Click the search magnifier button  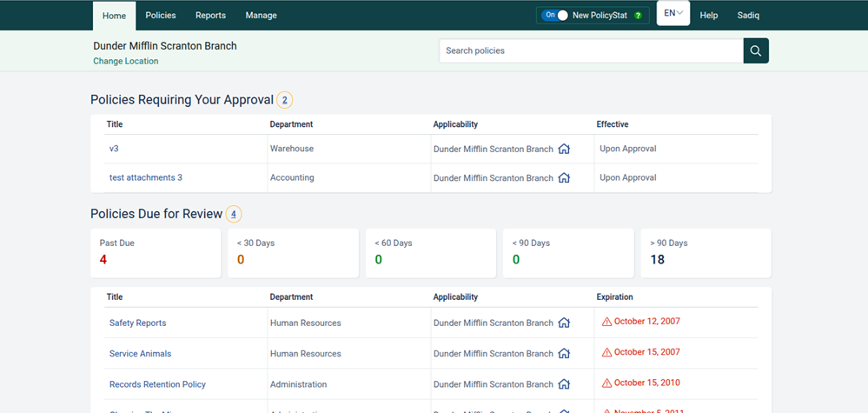[x=756, y=50]
